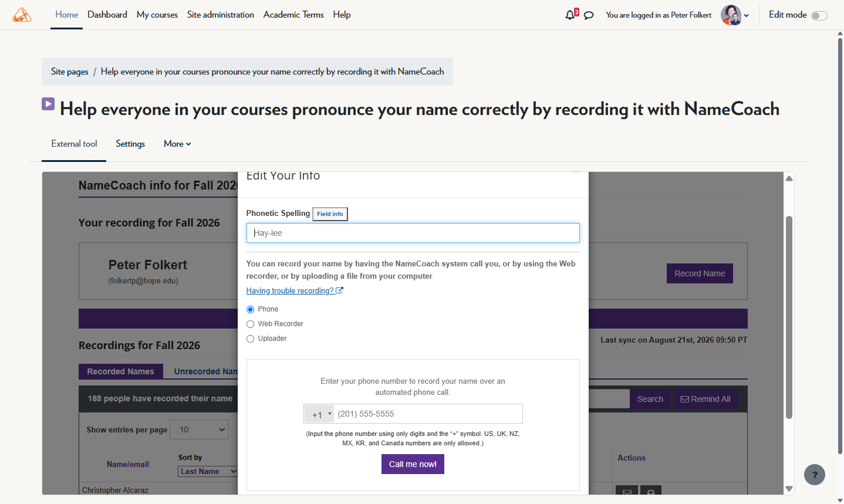844x504 pixels.
Task: Click the Remind All button
Action: pos(705,399)
